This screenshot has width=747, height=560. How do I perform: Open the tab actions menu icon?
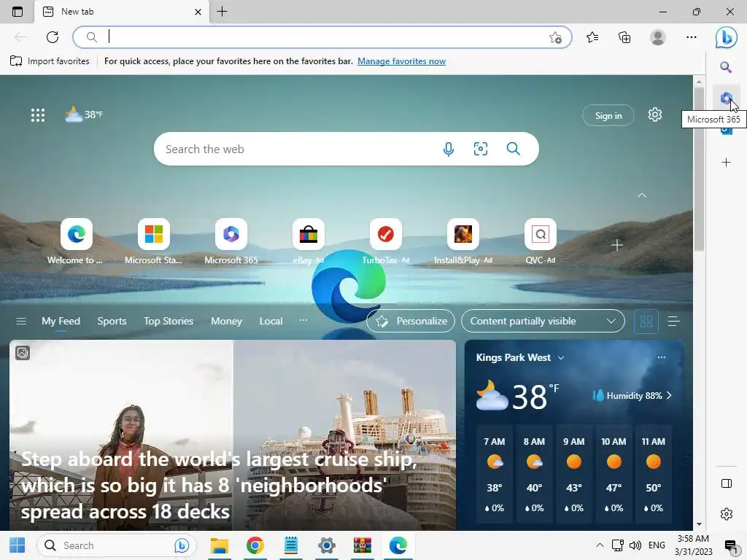point(18,12)
